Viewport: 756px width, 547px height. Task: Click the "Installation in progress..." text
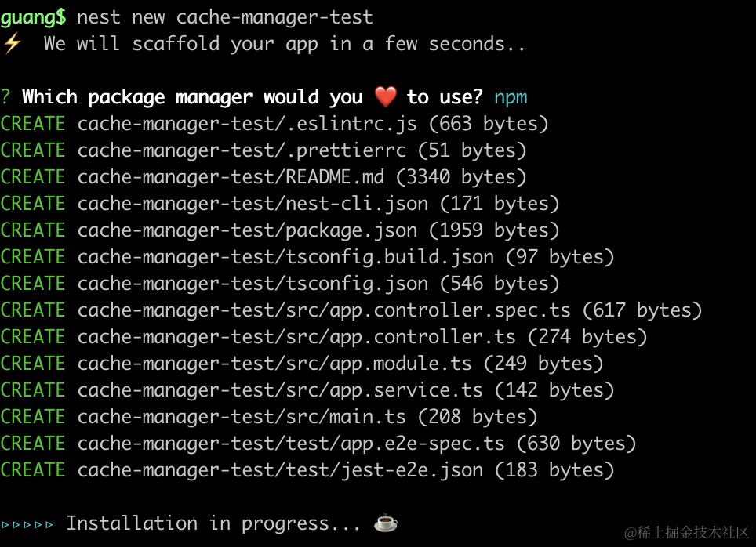[213, 523]
